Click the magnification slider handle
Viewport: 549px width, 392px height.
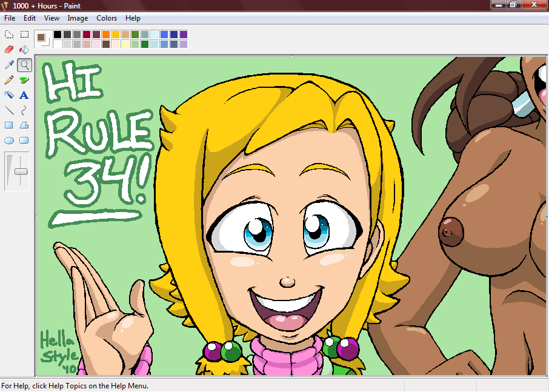tap(21, 171)
